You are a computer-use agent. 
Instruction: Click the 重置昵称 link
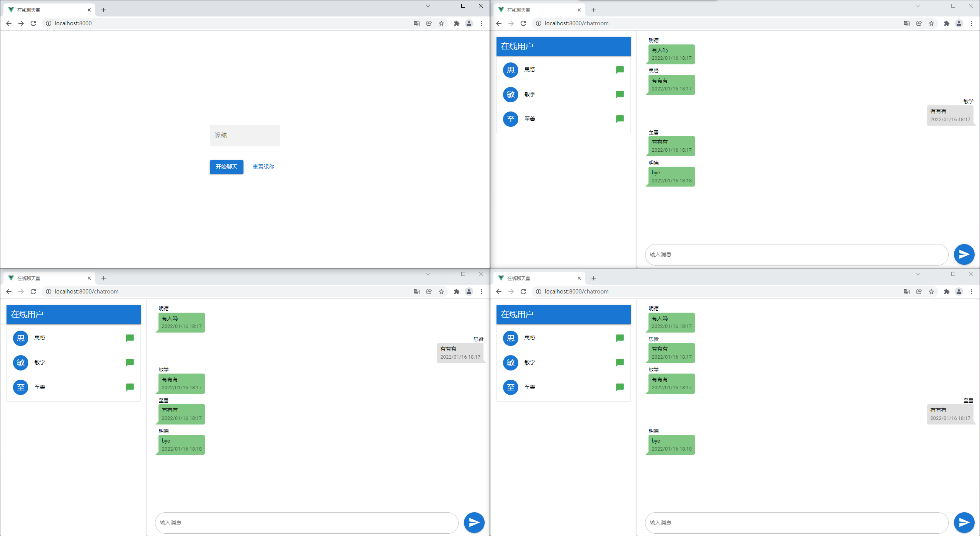coord(263,167)
